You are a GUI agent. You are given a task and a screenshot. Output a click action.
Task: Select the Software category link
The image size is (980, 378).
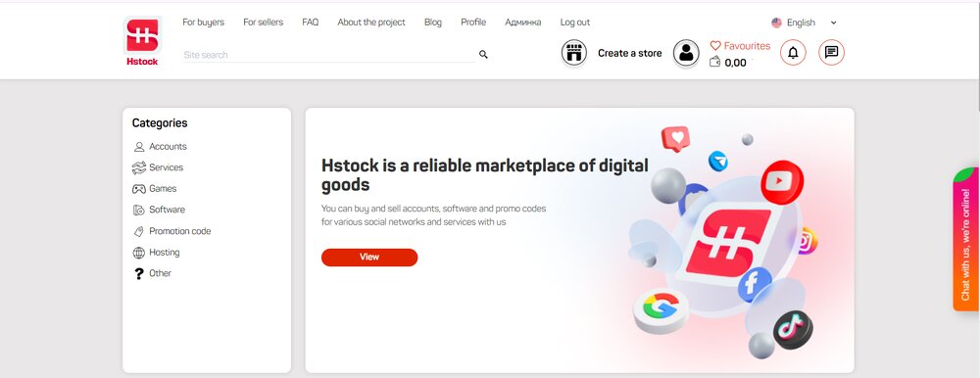point(167,210)
